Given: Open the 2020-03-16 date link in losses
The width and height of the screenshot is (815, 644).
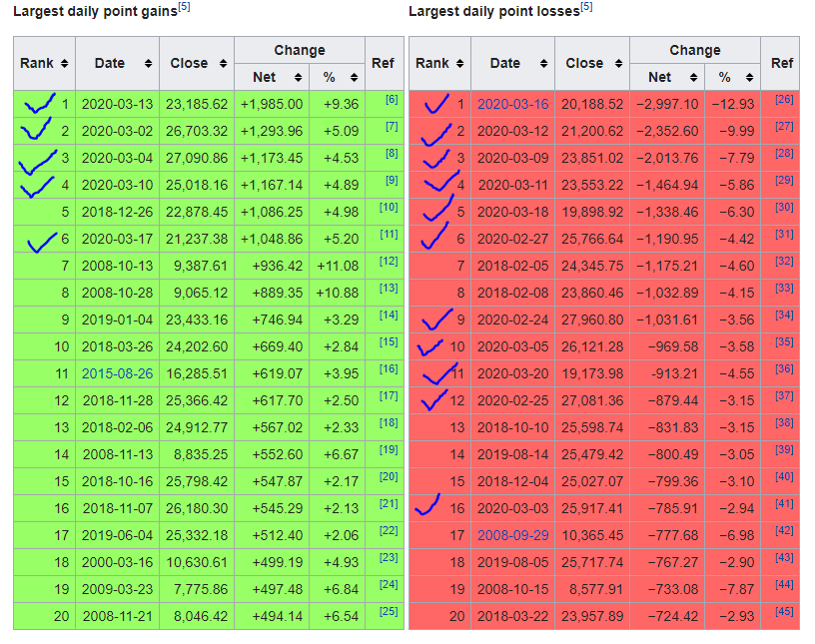Looking at the screenshot, I should coord(513,104).
